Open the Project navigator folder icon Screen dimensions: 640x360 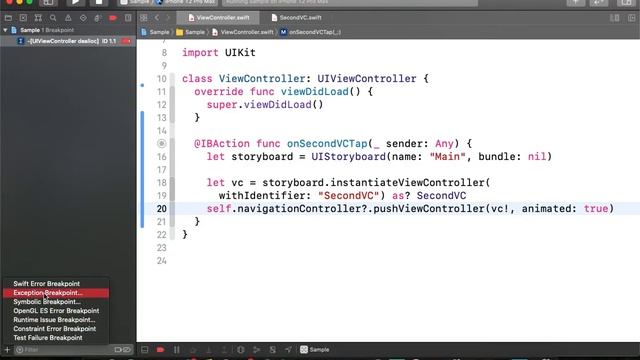tap(8, 18)
